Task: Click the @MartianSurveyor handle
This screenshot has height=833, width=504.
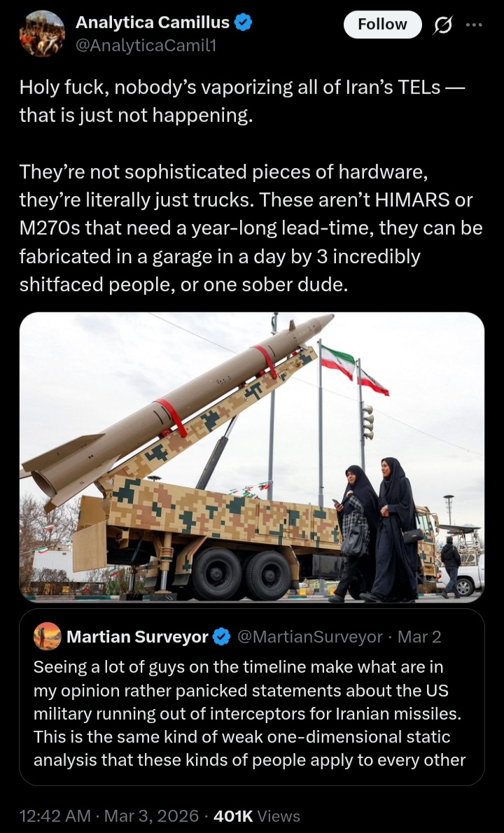Action: pyautogui.click(x=309, y=636)
